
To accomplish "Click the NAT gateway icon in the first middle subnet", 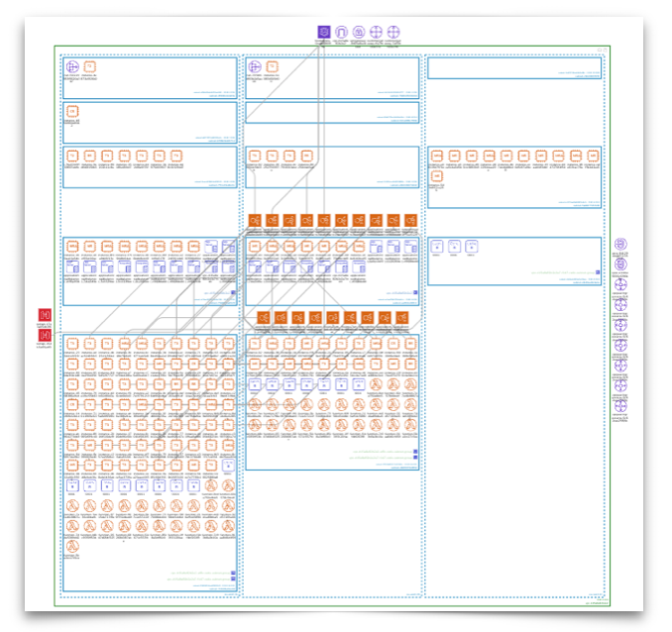I will click(x=255, y=66).
